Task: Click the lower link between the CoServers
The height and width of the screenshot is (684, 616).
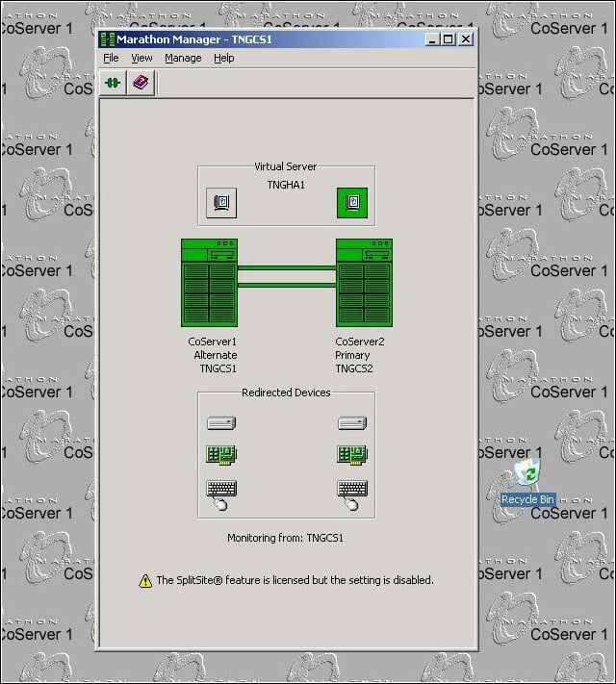Action: click(287, 285)
